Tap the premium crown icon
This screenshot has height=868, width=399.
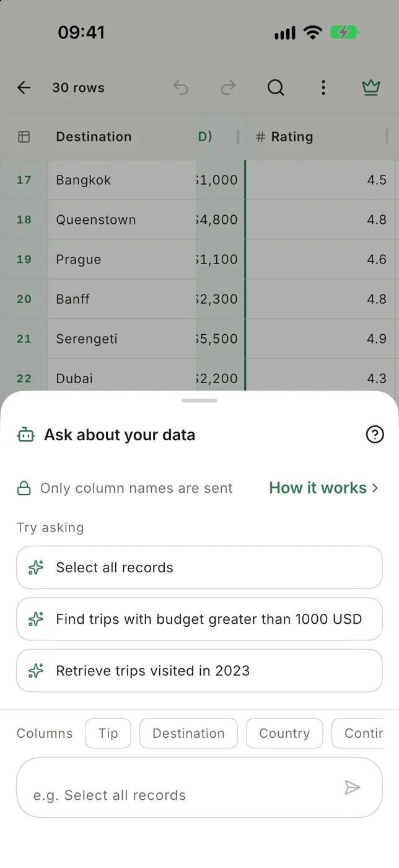click(370, 88)
